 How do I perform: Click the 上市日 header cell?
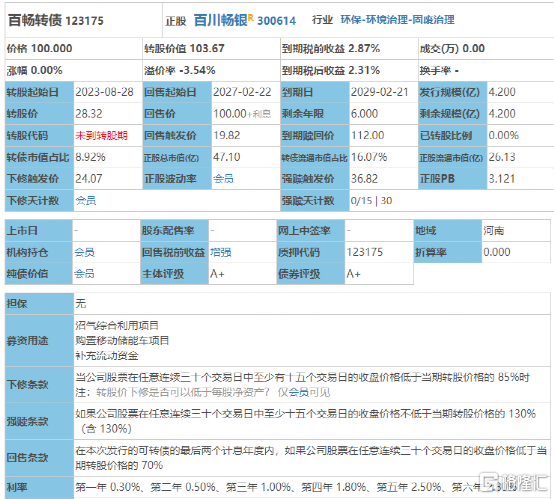[39, 231]
